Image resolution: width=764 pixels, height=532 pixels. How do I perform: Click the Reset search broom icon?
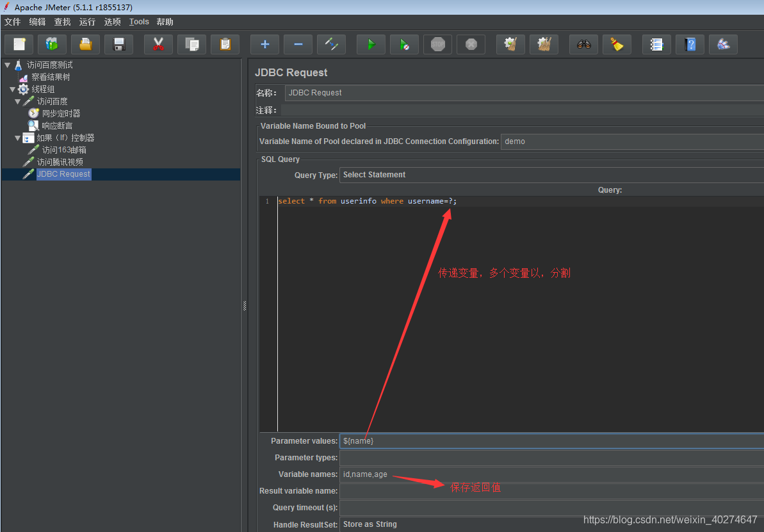coord(617,44)
